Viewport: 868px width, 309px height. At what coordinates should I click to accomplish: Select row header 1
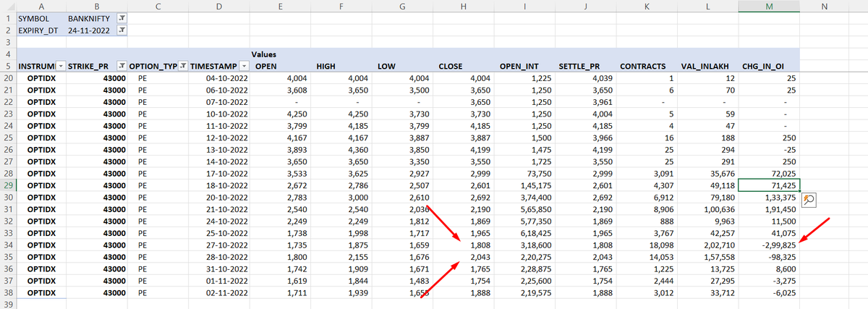[x=8, y=17]
